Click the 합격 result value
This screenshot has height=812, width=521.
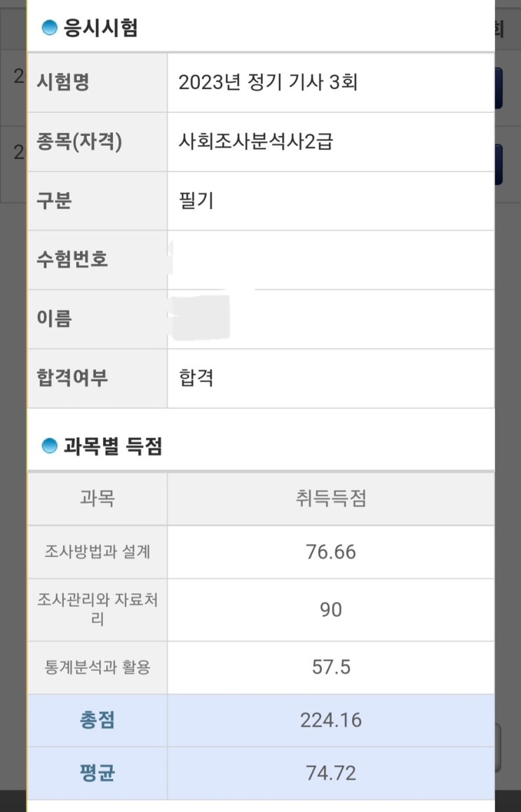pos(196,378)
